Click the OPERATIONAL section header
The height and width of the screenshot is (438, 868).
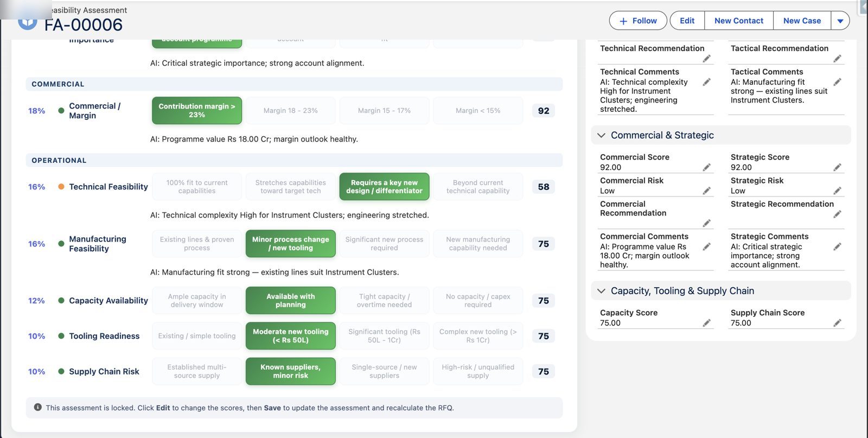click(294, 160)
